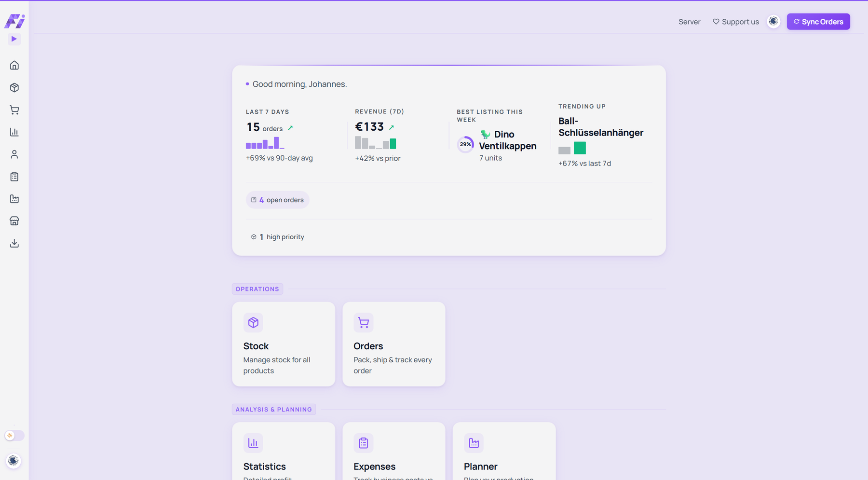Open the Planner chart icon in sidebar
Image resolution: width=868 pixels, height=480 pixels.
pos(14,199)
